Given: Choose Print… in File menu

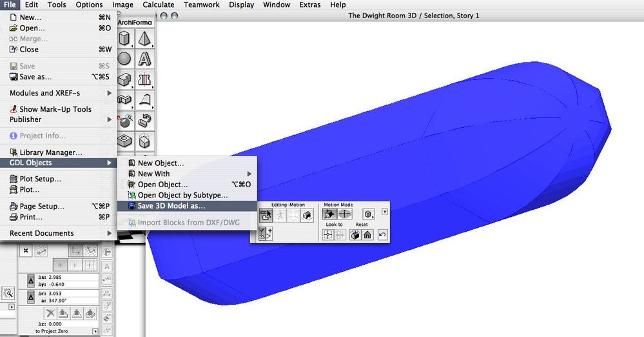Looking at the screenshot, I should coord(58,217).
